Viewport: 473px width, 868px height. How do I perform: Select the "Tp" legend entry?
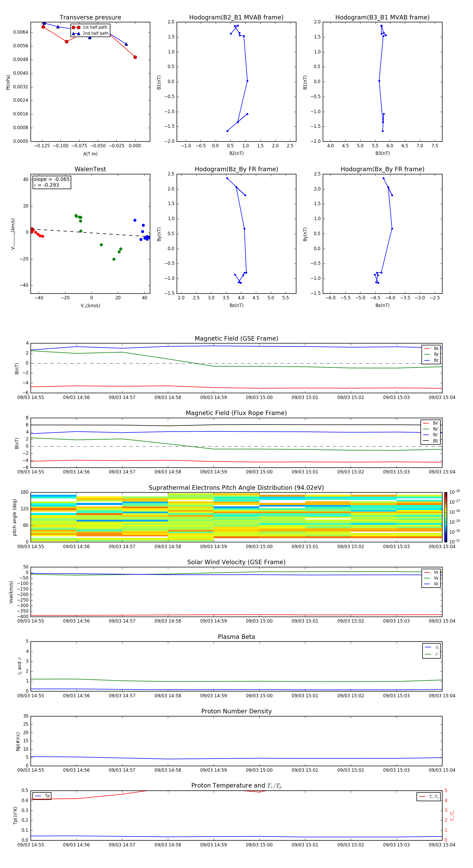42,796
